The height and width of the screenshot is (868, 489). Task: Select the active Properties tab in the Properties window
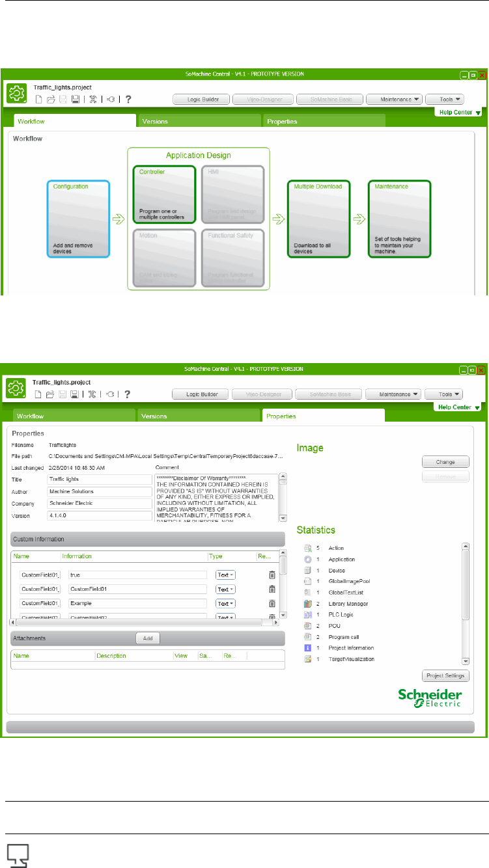324,415
